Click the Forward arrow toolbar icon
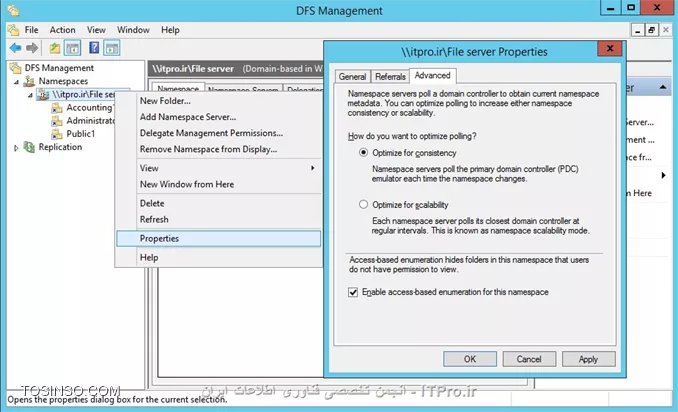This screenshot has height=412, width=678. click(x=32, y=48)
